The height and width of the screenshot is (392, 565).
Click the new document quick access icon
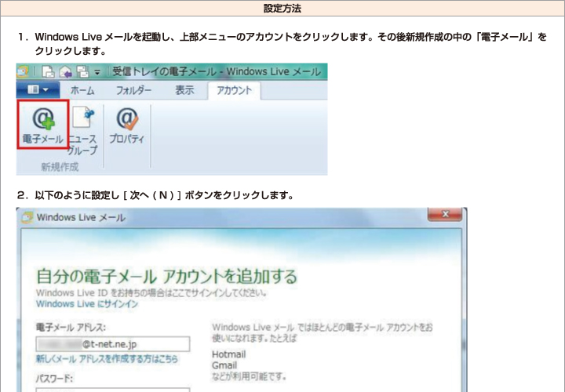point(48,71)
